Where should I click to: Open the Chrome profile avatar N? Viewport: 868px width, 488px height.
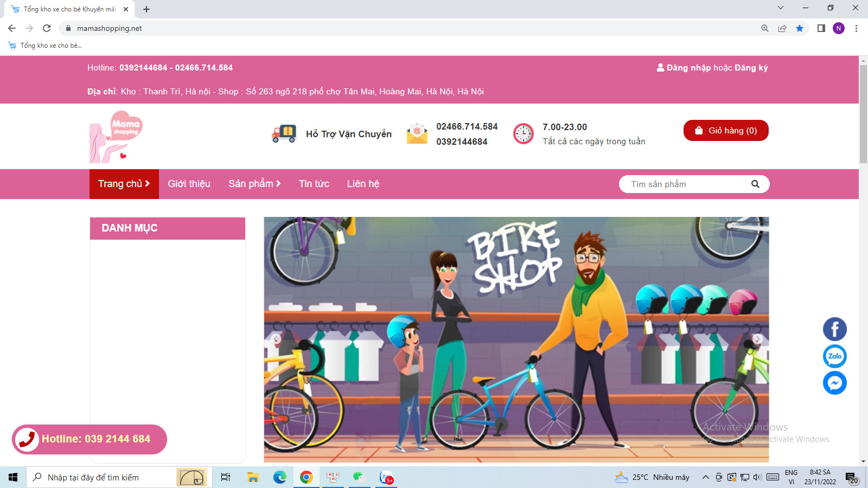(839, 28)
